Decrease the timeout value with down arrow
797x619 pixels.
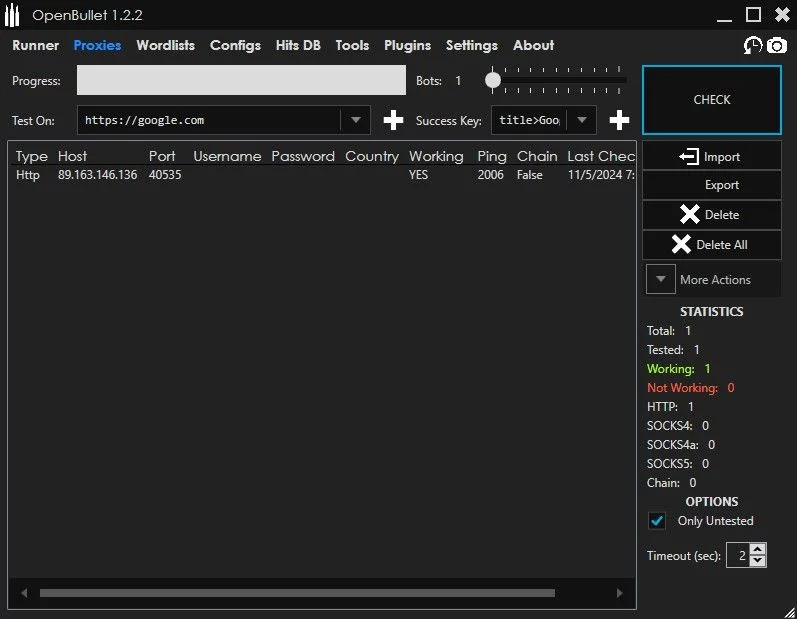(757, 561)
